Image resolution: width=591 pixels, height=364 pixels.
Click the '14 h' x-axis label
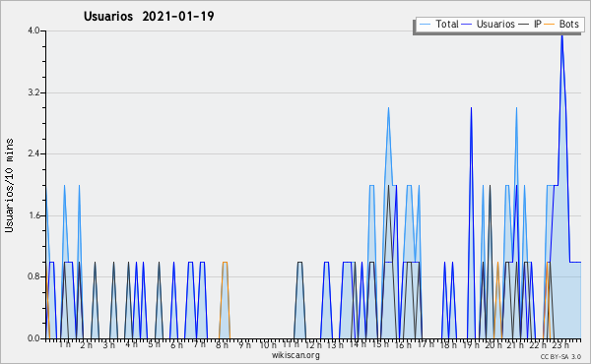pos(358,344)
